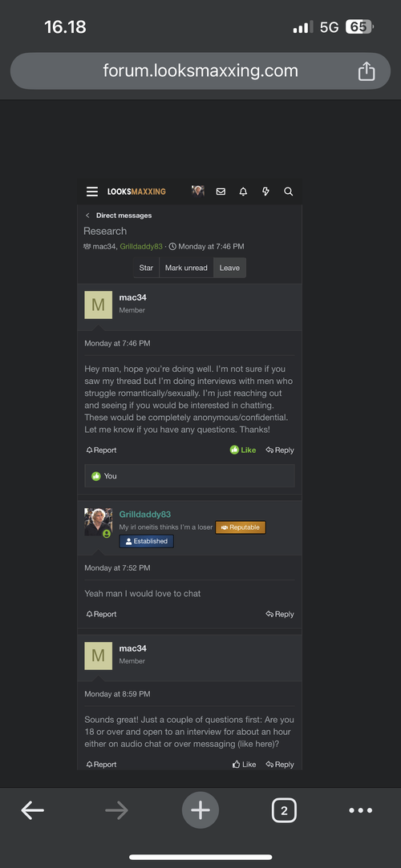The height and width of the screenshot is (868, 401).
Task: Open the browser tab switcher showing 2
Action: pyautogui.click(x=284, y=811)
